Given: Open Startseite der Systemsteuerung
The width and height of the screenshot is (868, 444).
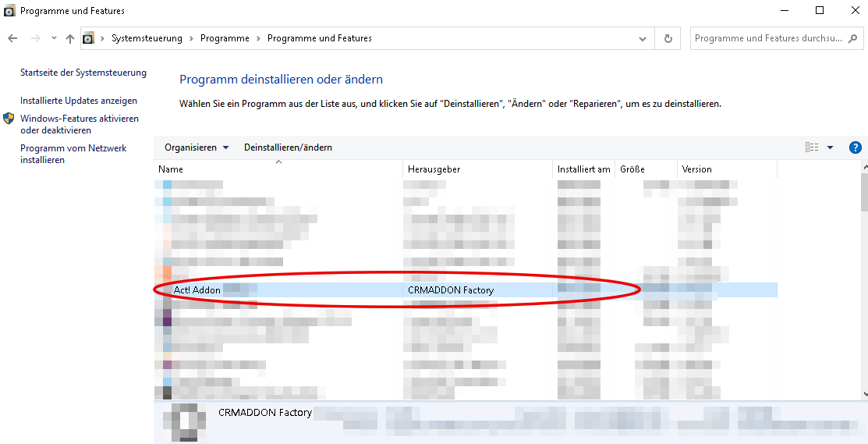Looking at the screenshot, I should coord(83,73).
